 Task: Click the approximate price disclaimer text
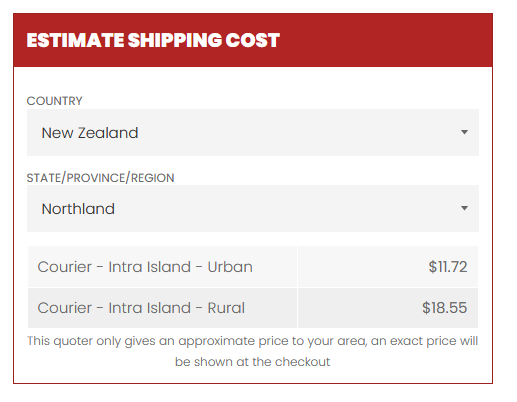(x=253, y=351)
